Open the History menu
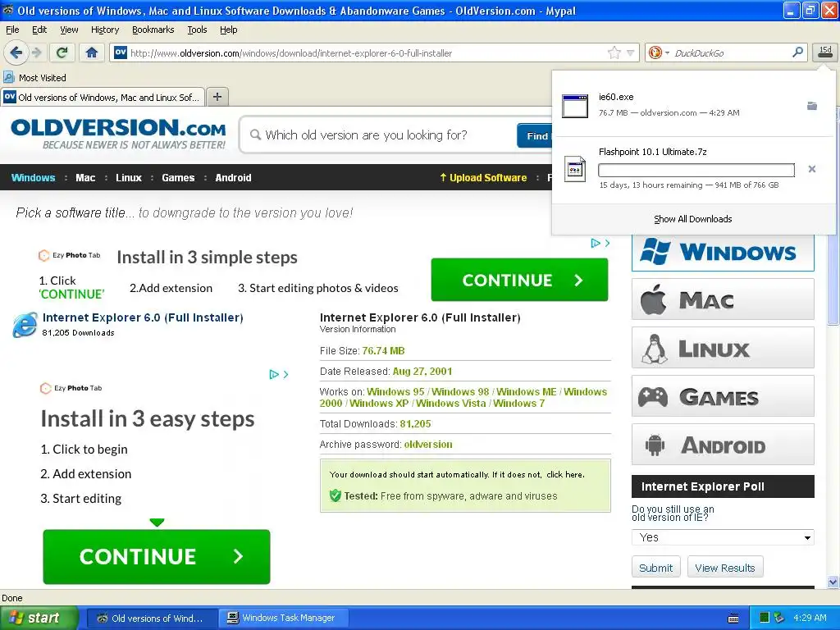The image size is (840, 630). tap(104, 30)
